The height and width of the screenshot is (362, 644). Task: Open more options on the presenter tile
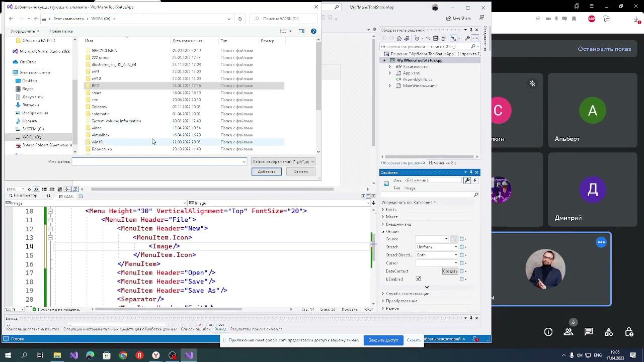coord(601,242)
